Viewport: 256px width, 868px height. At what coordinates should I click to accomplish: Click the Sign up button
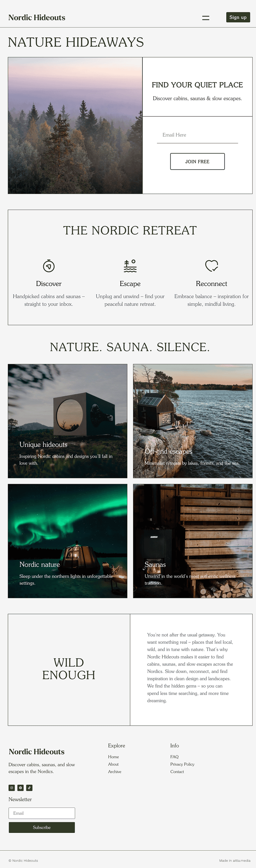click(x=238, y=17)
